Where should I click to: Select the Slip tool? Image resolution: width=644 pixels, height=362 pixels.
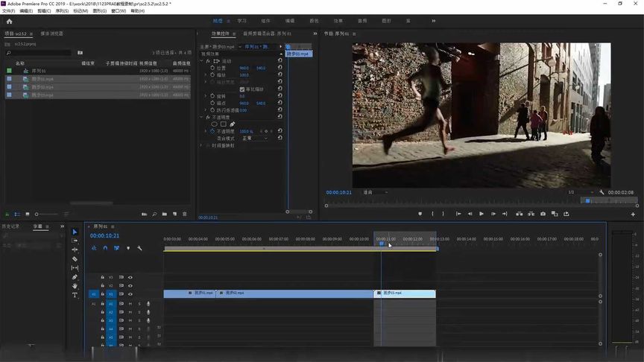coord(75,268)
